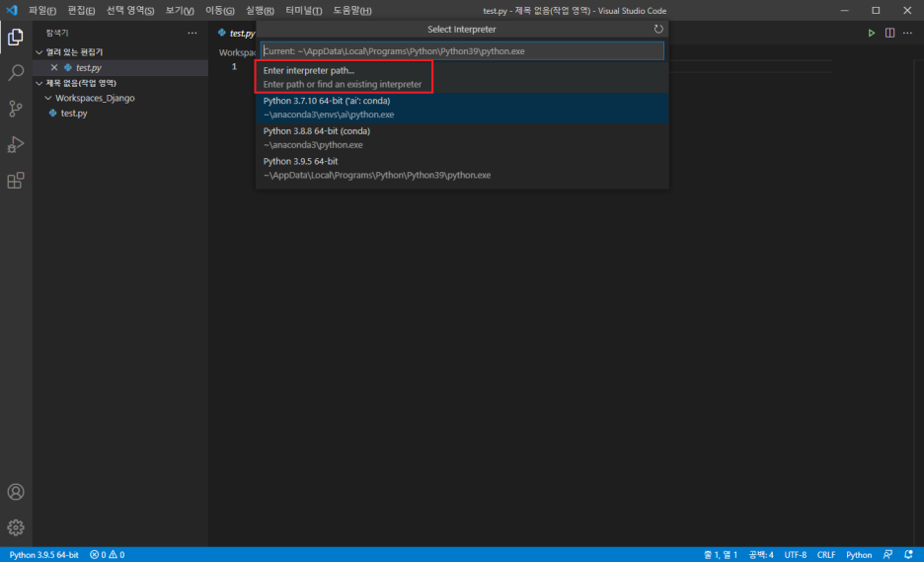Open the 보기(V) menu
Screen dimensions: 924x562
pyautogui.click(x=180, y=11)
